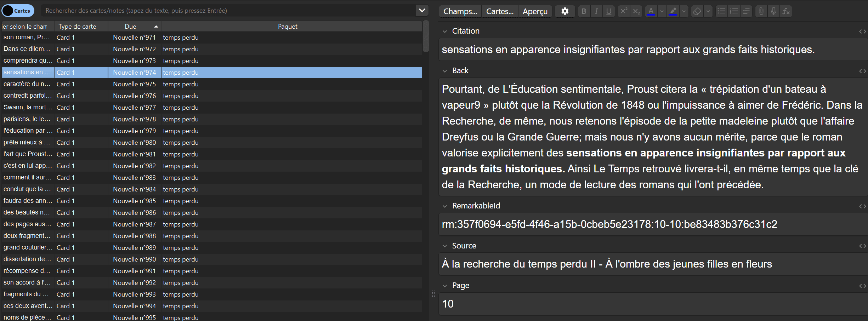Collapse the Back field

(x=445, y=71)
